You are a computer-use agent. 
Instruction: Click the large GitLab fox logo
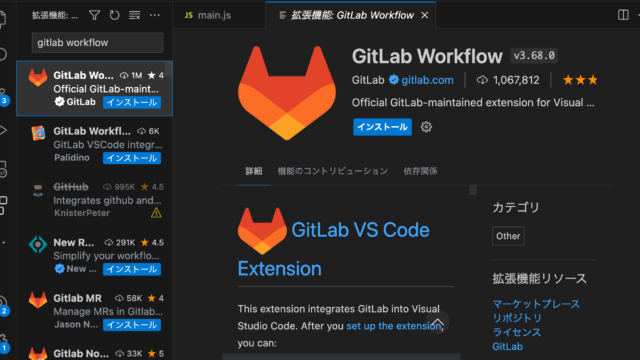tap(287, 93)
